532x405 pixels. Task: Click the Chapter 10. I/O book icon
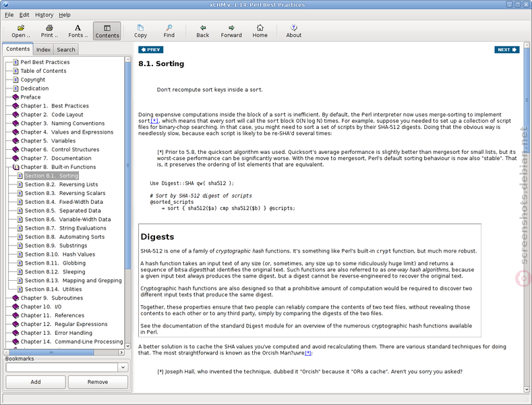coord(16,306)
